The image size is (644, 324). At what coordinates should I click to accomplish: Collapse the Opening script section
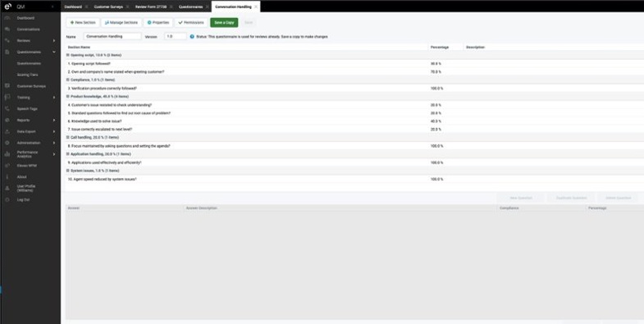click(x=68, y=55)
